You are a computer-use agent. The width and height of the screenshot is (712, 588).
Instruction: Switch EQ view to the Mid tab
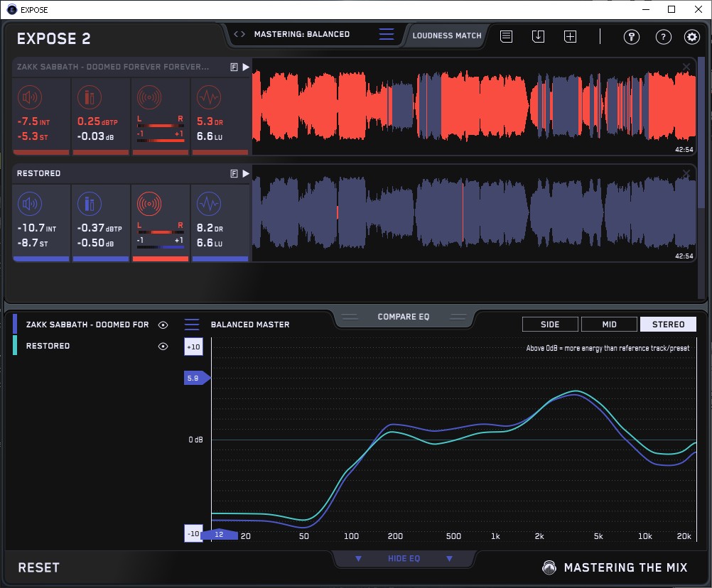609,325
